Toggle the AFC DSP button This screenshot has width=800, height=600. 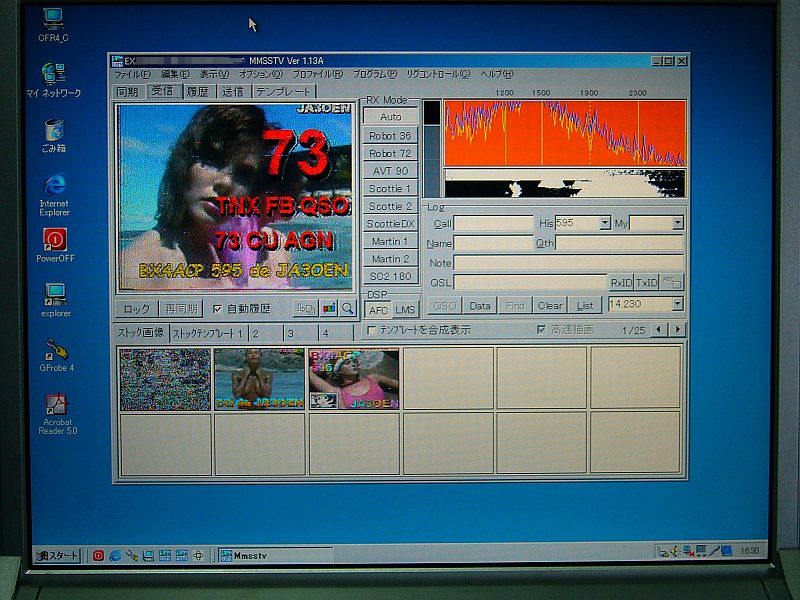(x=378, y=310)
